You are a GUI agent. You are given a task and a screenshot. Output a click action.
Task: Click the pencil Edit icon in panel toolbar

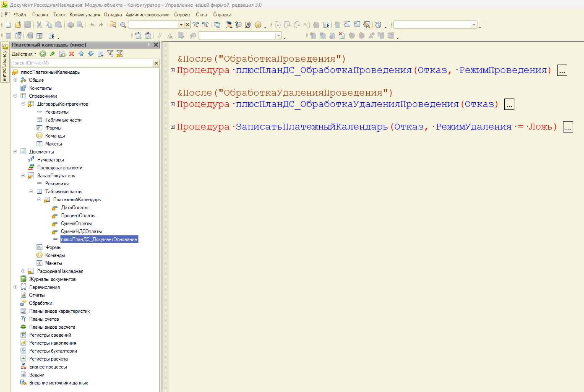(x=52, y=54)
